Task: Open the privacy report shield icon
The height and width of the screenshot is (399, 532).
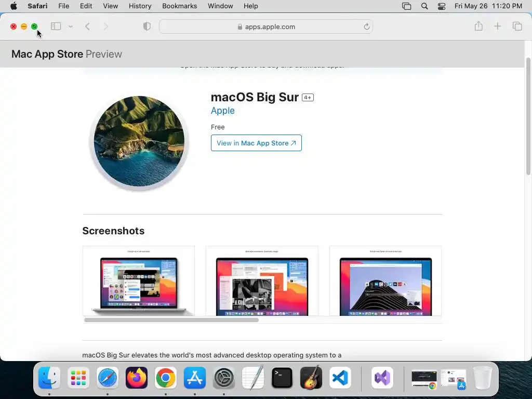Action: point(147,26)
